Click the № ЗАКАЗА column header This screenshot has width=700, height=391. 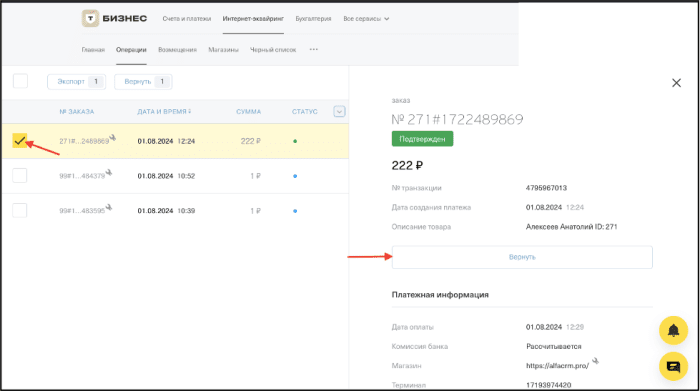(x=77, y=112)
